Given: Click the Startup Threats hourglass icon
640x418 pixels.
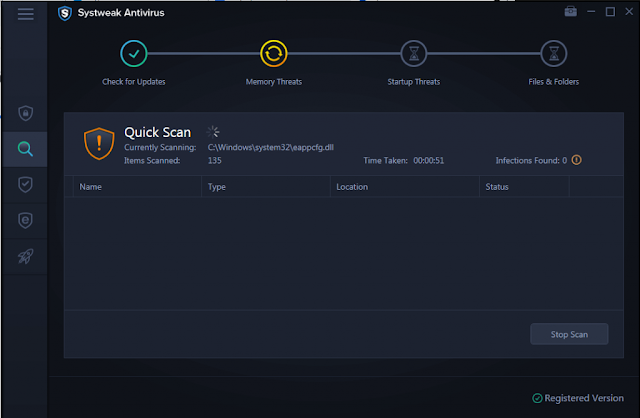Looking at the screenshot, I should 413,53.
